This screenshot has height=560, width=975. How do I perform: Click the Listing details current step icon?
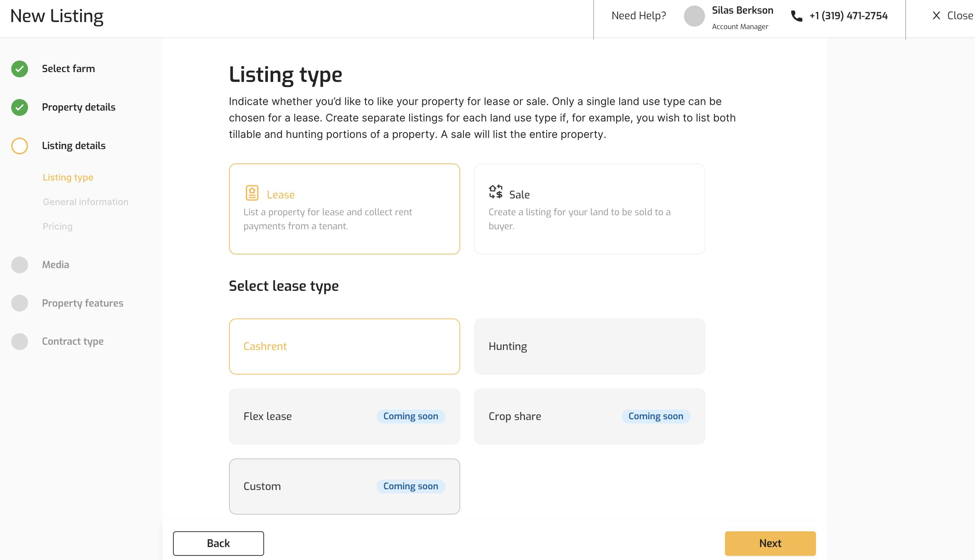19,146
